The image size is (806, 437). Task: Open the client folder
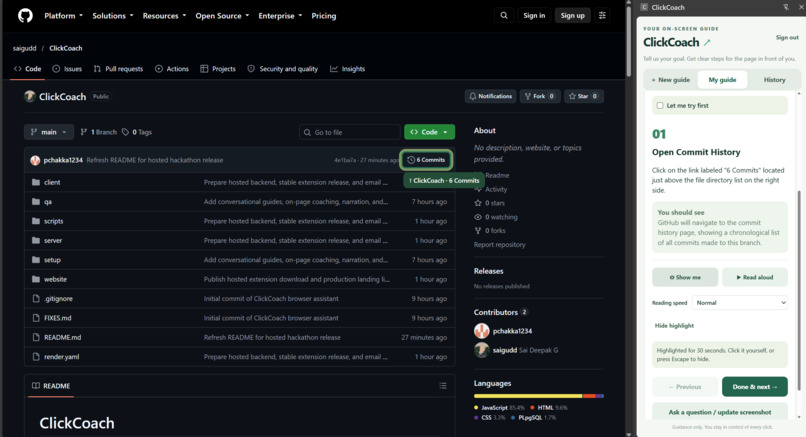click(52, 182)
